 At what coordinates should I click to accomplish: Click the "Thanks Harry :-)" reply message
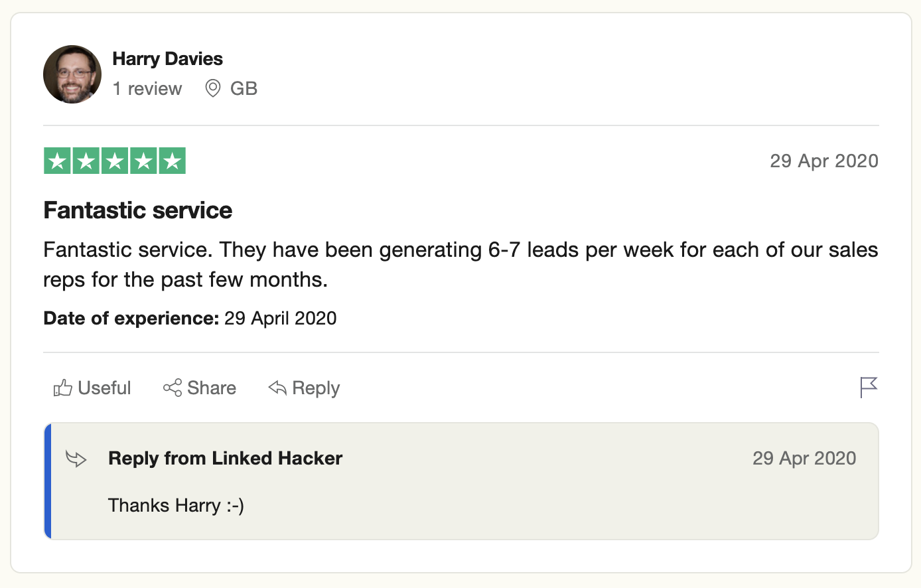click(x=176, y=506)
